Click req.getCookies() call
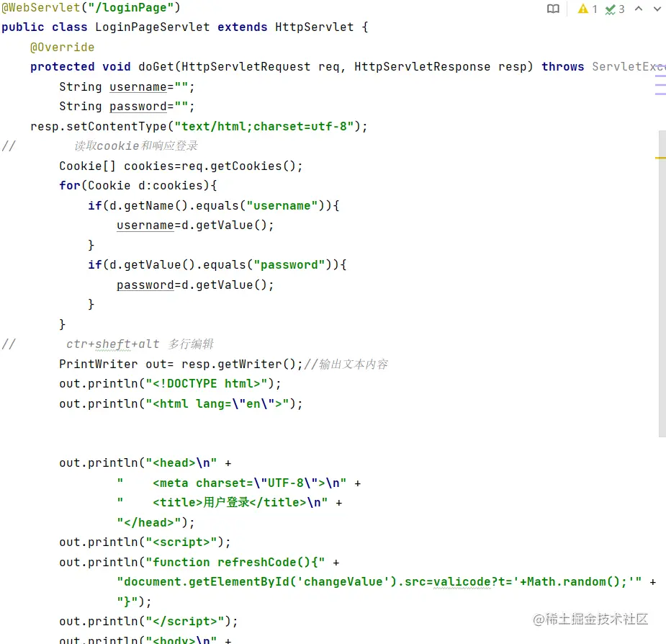Image resolution: width=666 pixels, height=644 pixels. pyautogui.click(x=239, y=166)
